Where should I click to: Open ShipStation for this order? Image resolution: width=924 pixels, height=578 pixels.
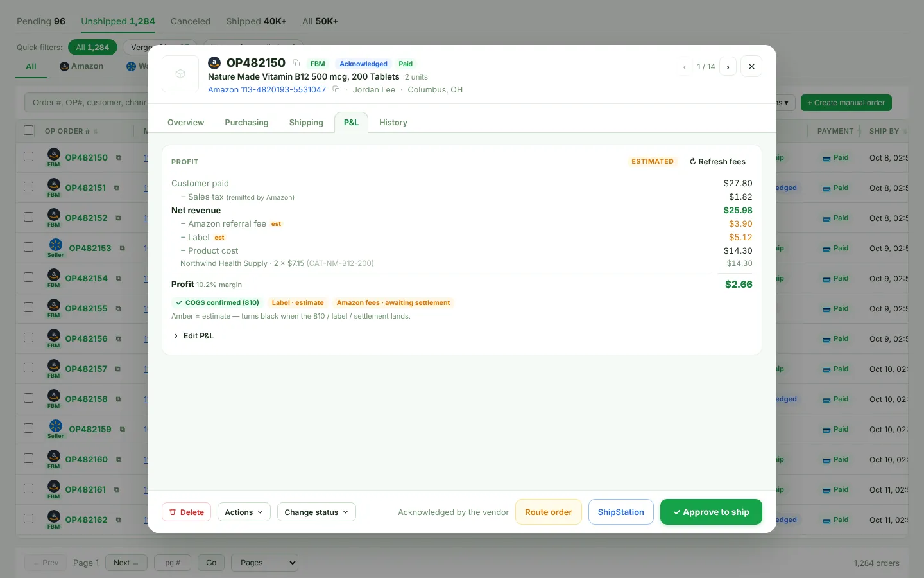(621, 512)
